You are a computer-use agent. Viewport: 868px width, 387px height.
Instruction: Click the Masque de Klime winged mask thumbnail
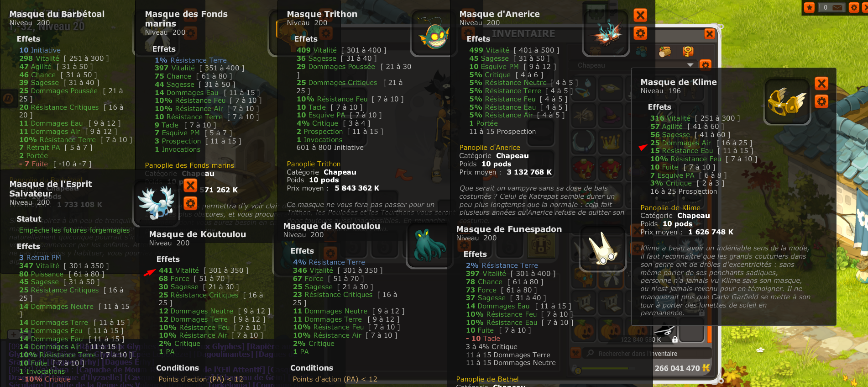787,101
